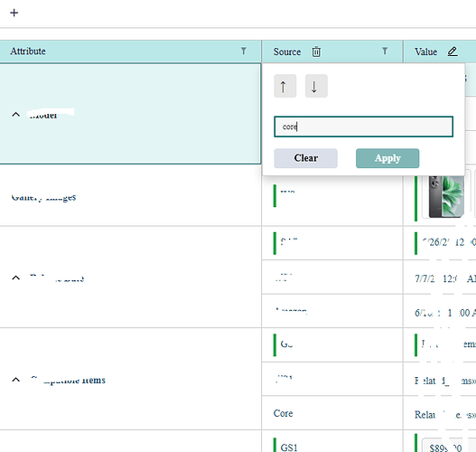This screenshot has height=452, width=476.
Task: Collapse the Model attribute row chevron
Action: (15, 115)
